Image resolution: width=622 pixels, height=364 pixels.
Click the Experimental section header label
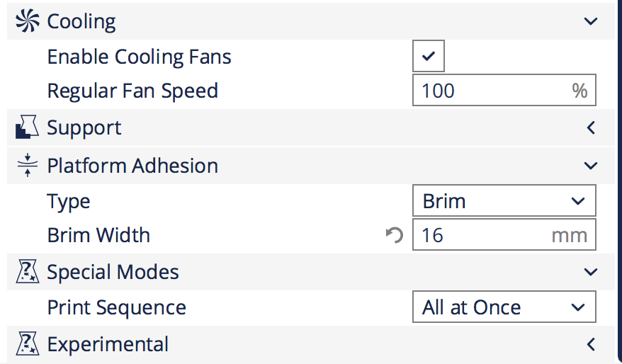[x=108, y=344]
